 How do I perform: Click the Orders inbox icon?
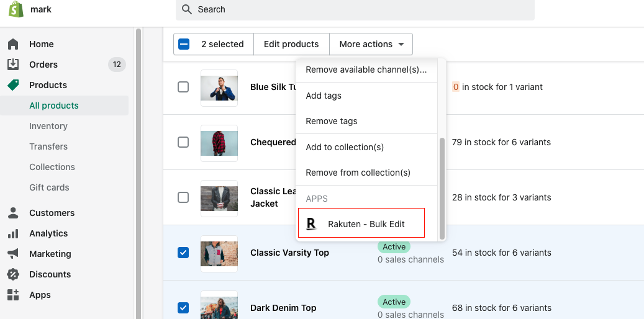[x=13, y=65]
